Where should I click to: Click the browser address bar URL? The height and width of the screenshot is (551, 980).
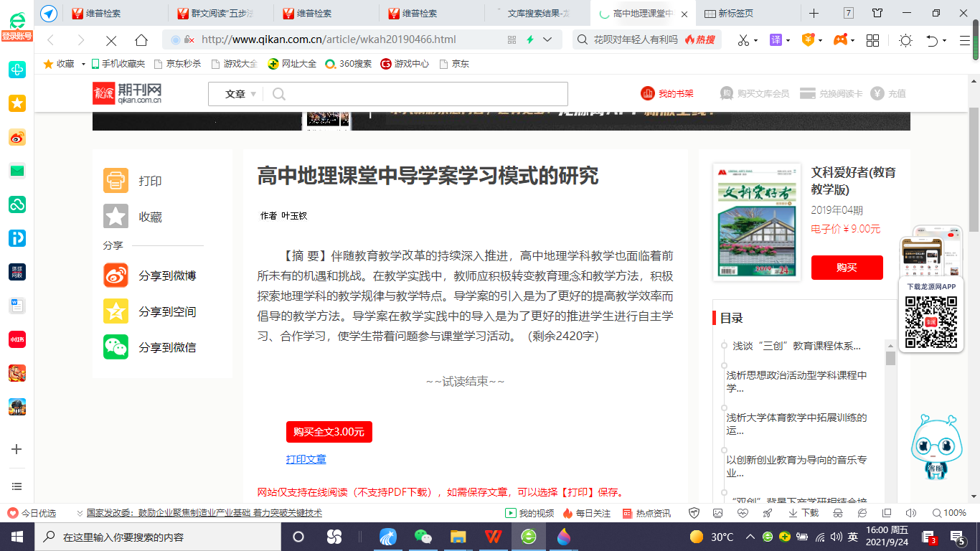pyautogui.click(x=329, y=39)
